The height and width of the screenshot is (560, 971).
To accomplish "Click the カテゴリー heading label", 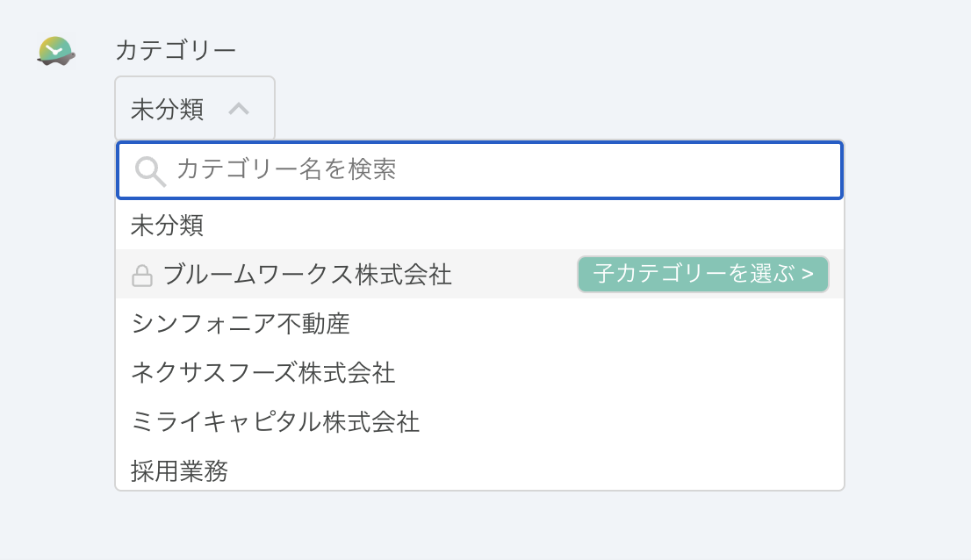I will point(176,50).
